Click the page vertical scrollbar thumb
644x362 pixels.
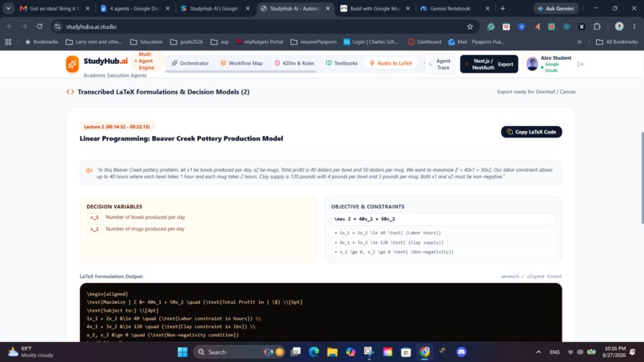point(642,177)
